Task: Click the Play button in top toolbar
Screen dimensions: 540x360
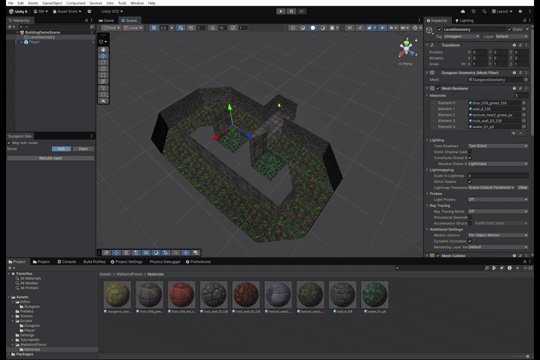Action: click(x=281, y=11)
